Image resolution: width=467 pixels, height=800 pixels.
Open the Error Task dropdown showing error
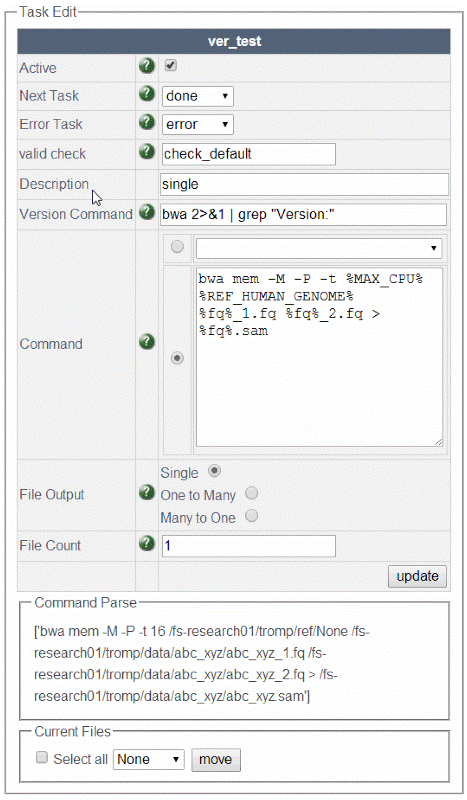tap(198, 124)
